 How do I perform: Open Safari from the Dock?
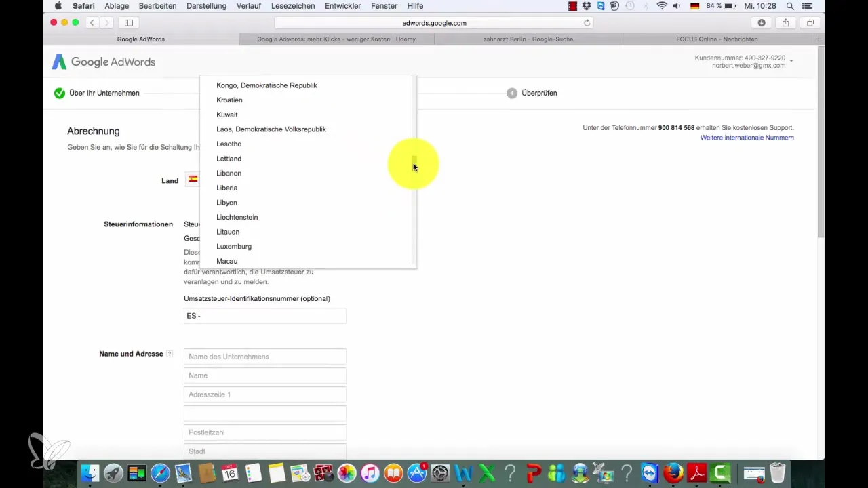160,472
